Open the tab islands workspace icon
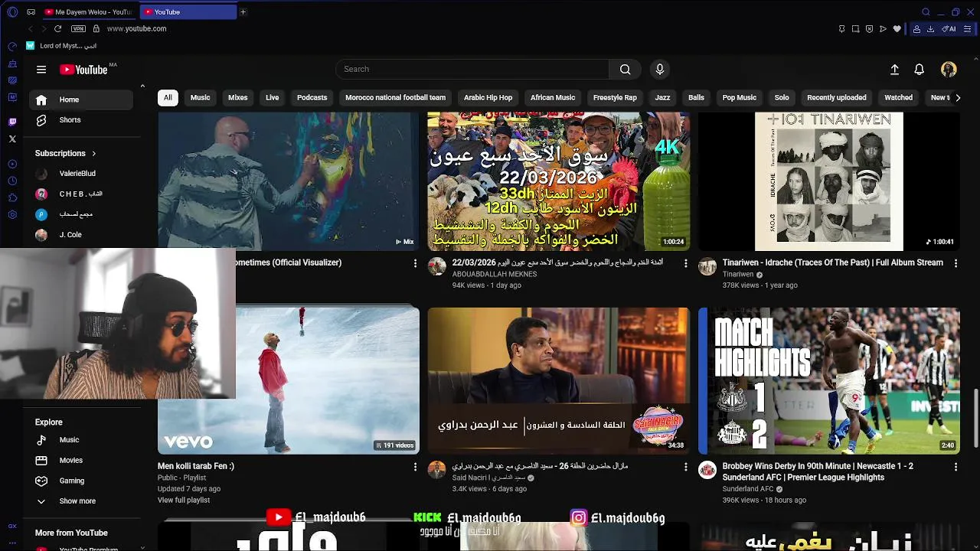Viewport: 980px width, 551px height. tap(31, 12)
